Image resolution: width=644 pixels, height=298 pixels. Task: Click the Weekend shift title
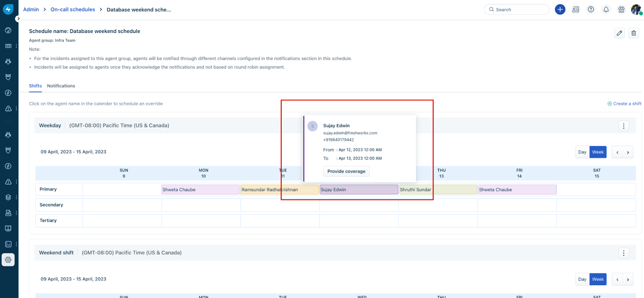(56, 253)
